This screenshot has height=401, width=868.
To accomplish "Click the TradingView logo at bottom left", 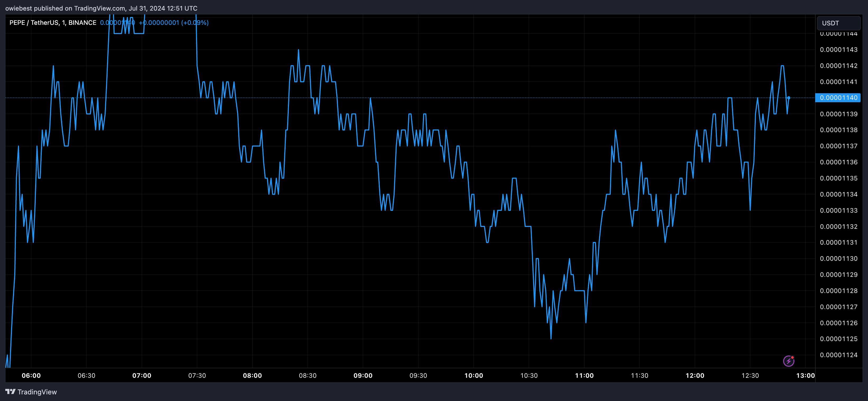I will (x=31, y=392).
